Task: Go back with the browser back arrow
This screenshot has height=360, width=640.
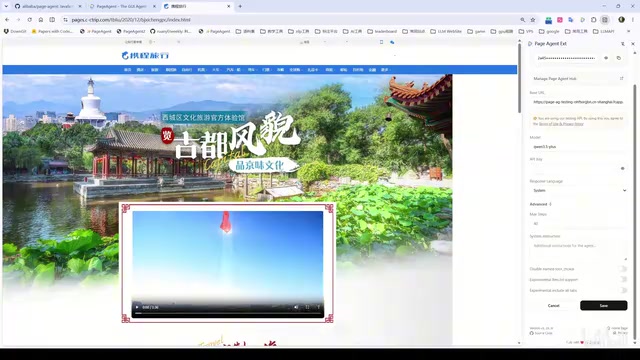Action: click(7, 20)
